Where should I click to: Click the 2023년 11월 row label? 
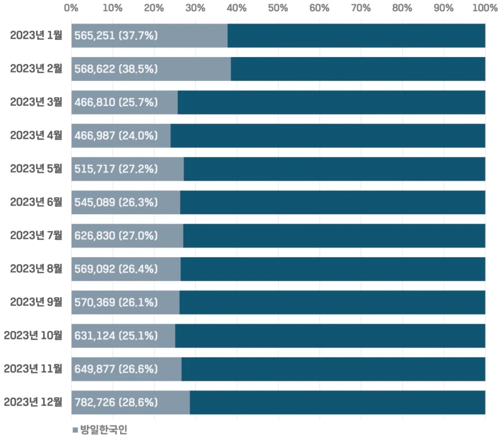[x=33, y=369]
